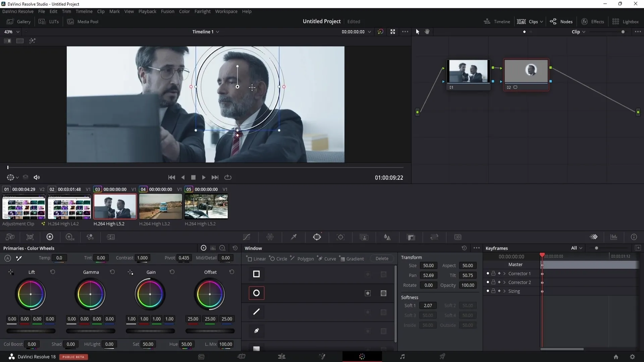Toggle Sizing node enable state

(488, 291)
